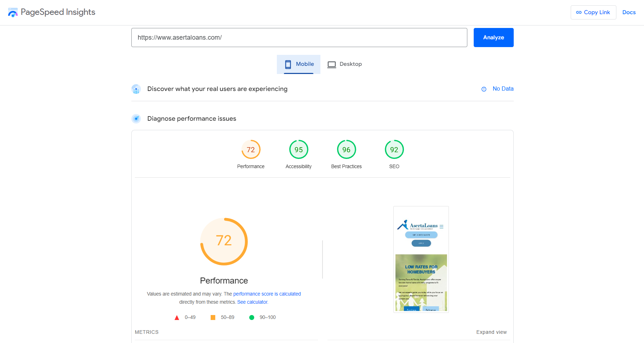The image size is (644, 343).
Task: Switch to the Mobile tab
Action: (x=298, y=64)
